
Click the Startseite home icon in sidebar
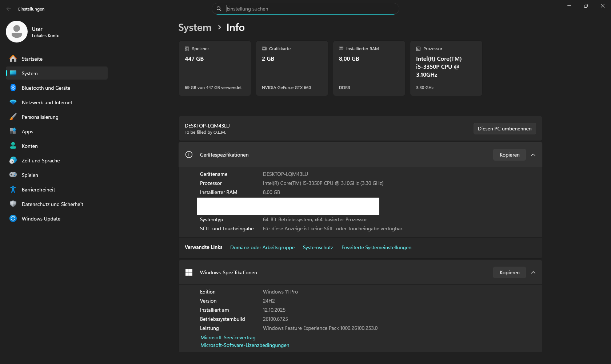pos(13,59)
